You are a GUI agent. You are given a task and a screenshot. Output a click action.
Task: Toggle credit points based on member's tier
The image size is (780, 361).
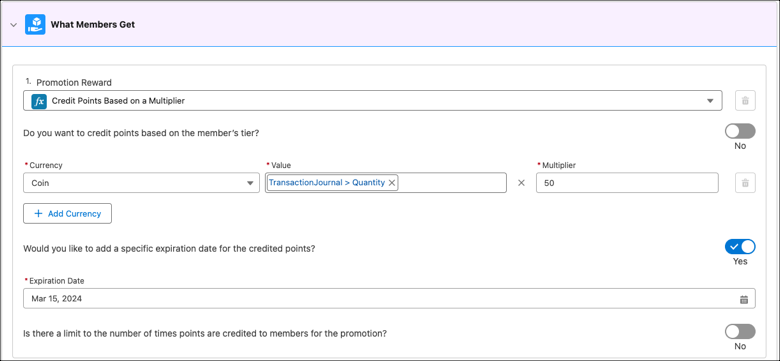740,131
